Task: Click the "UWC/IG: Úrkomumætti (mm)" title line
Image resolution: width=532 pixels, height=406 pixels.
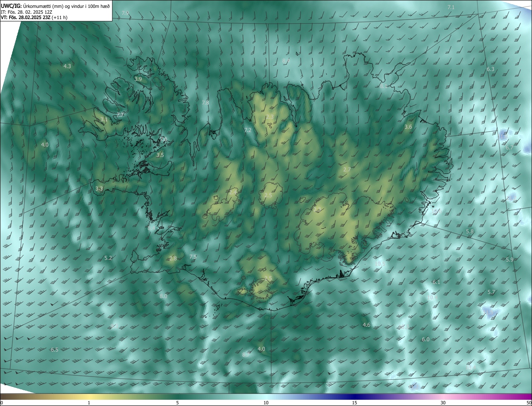Action: coord(55,6)
